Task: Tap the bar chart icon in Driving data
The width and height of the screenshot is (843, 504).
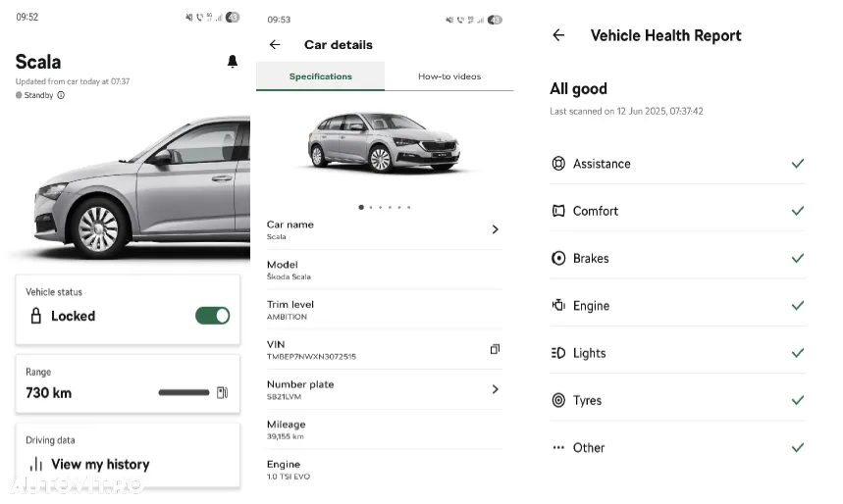Action: 36,464
